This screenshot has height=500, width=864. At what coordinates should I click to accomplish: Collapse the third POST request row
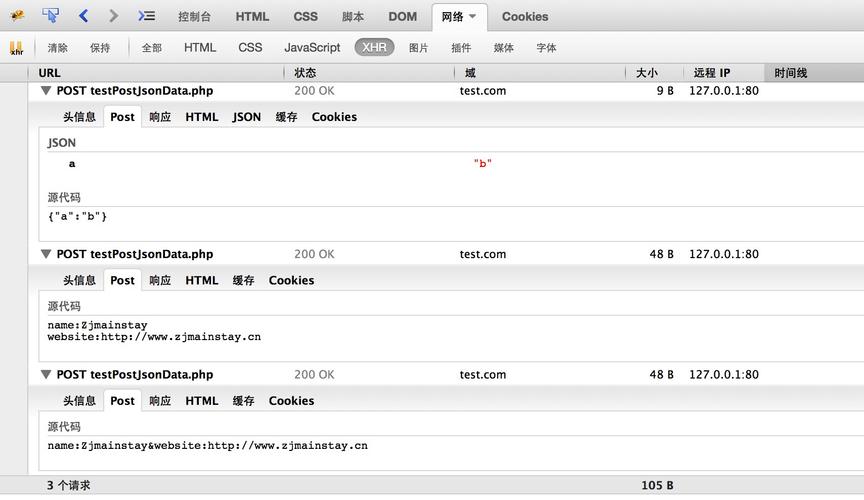46,374
